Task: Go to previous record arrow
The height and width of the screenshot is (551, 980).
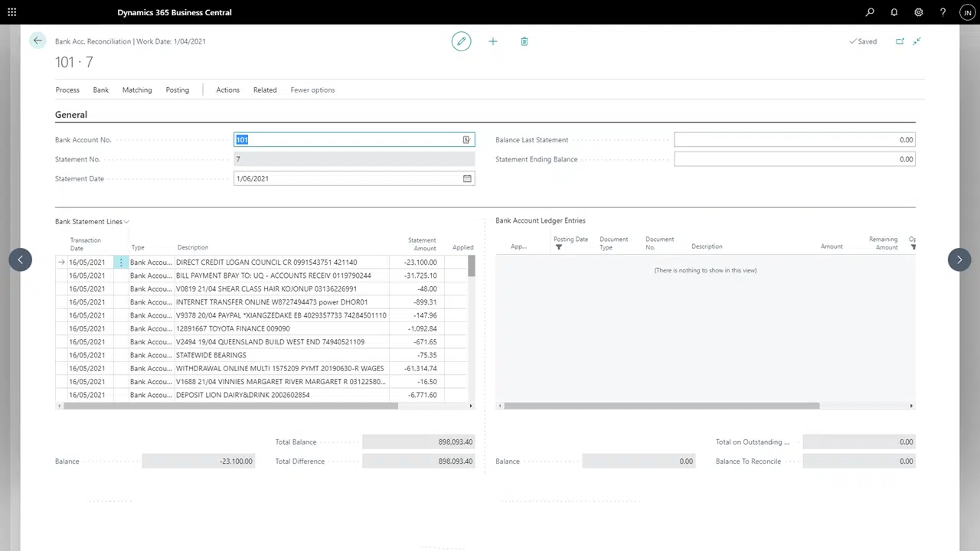Action: [21, 259]
